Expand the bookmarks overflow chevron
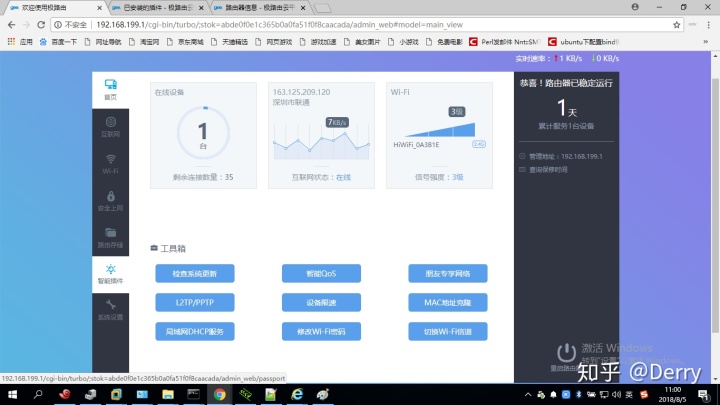Viewport: 720px width, 405px height. 706,42
